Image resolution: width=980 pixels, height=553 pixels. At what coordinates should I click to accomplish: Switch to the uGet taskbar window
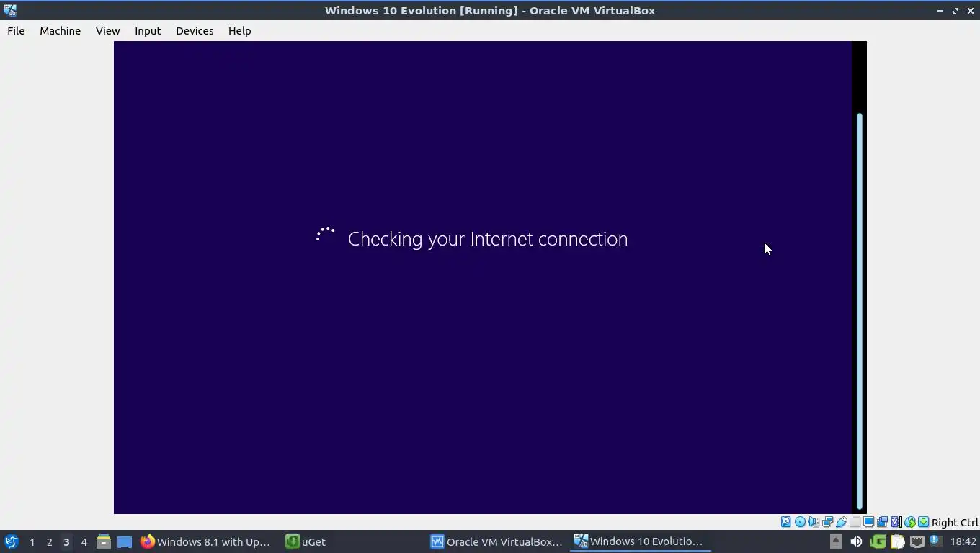coord(306,541)
